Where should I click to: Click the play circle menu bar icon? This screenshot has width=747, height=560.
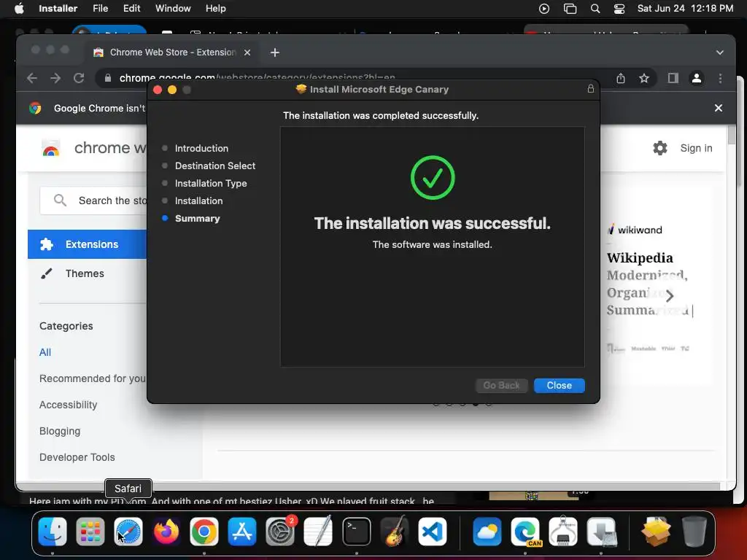[544, 9]
